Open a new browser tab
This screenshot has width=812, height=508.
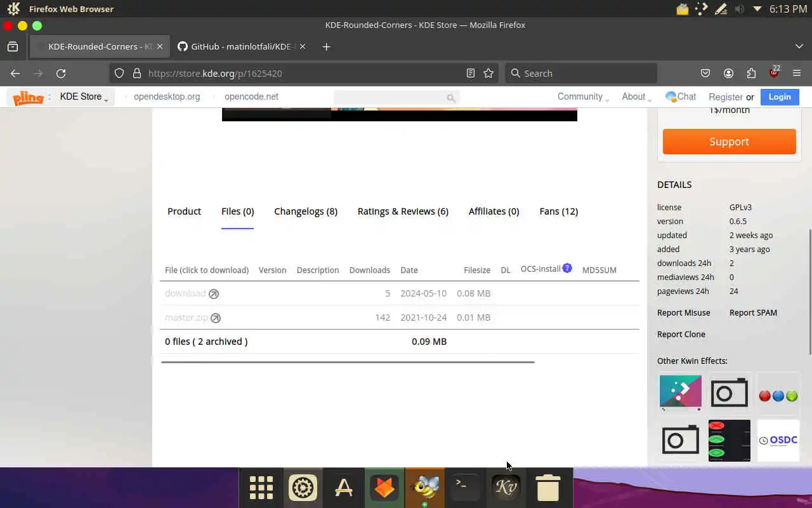(326, 46)
